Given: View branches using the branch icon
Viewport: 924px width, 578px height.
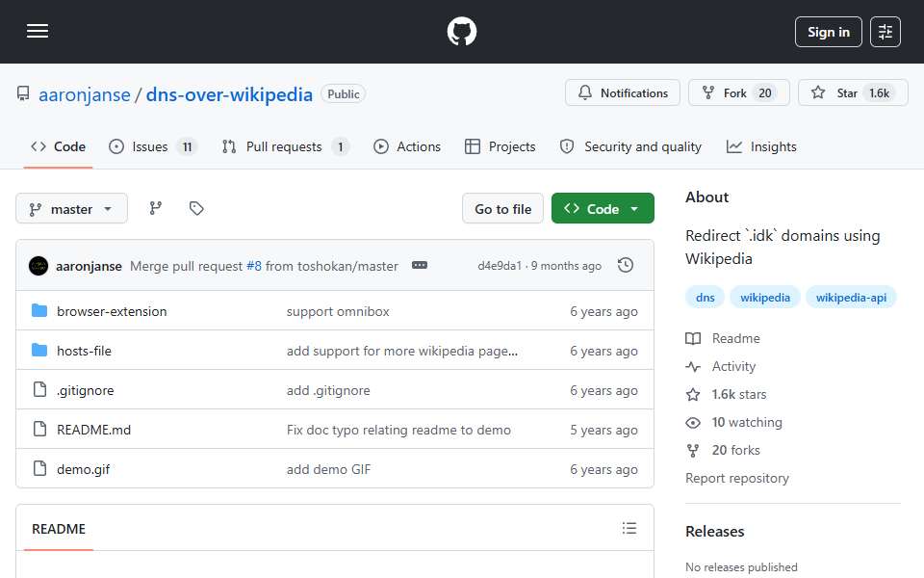Looking at the screenshot, I should point(156,208).
